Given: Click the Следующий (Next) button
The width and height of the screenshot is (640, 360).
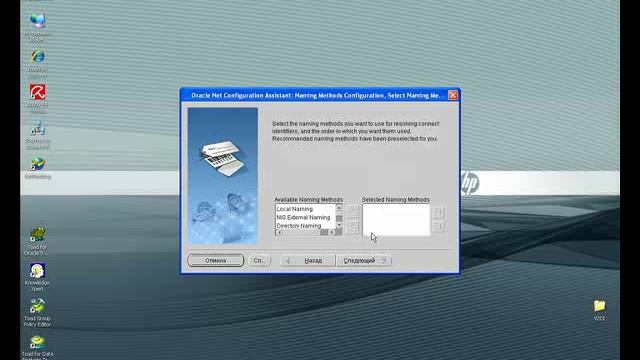Looking at the screenshot, I should (364, 260).
